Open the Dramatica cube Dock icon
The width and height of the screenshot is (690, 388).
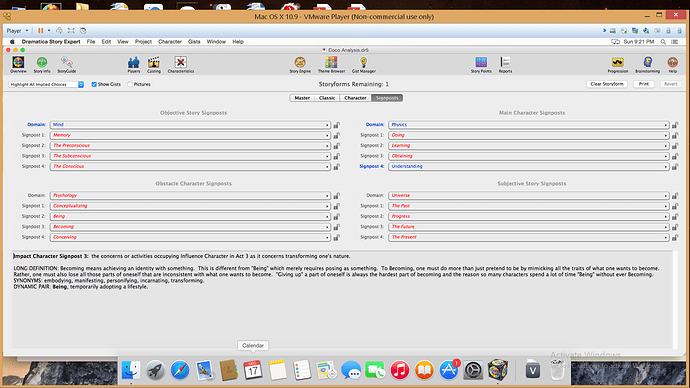point(498,370)
